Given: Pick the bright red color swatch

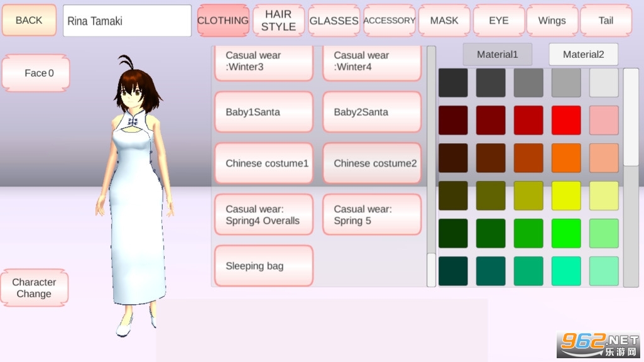Looking at the screenshot, I should [x=566, y=120].
